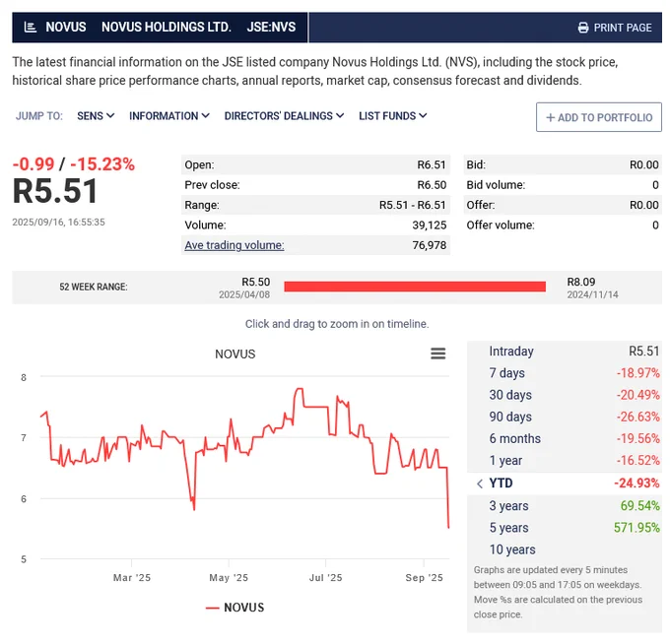Viewport: 670px width, 644px height.
Task: Click the 52 week high R8.09
Action: click(580, 282)
